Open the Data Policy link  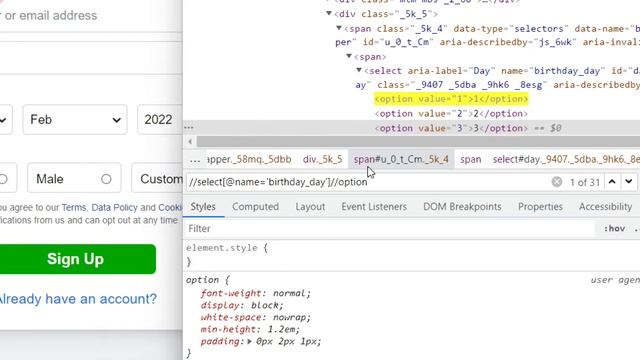click(114, 207)
